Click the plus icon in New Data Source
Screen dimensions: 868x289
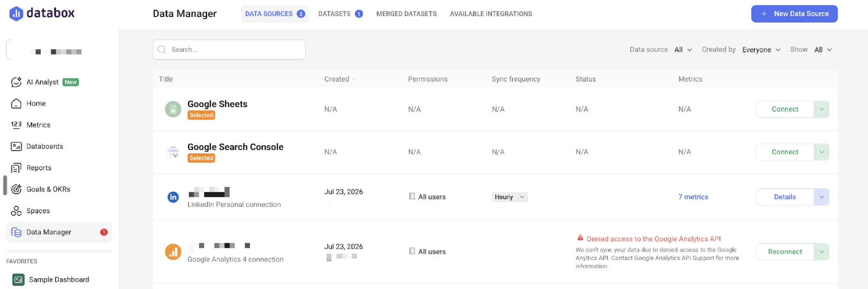(764, 14)
